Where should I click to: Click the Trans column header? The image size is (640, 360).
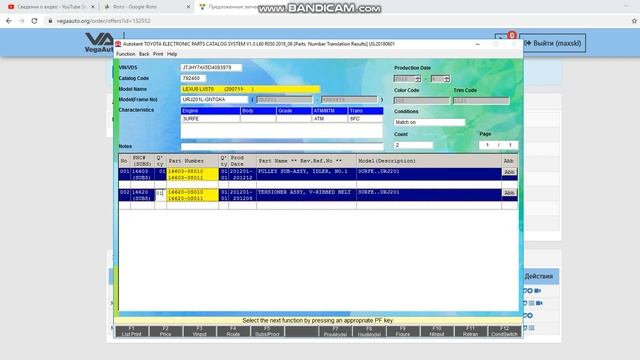(x=365, y=111)
